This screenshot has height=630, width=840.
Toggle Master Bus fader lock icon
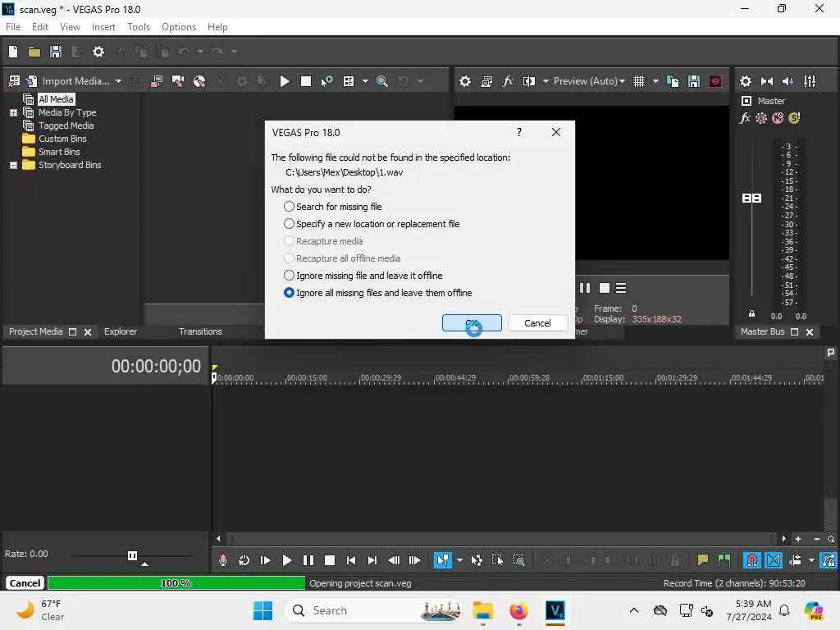751,314
